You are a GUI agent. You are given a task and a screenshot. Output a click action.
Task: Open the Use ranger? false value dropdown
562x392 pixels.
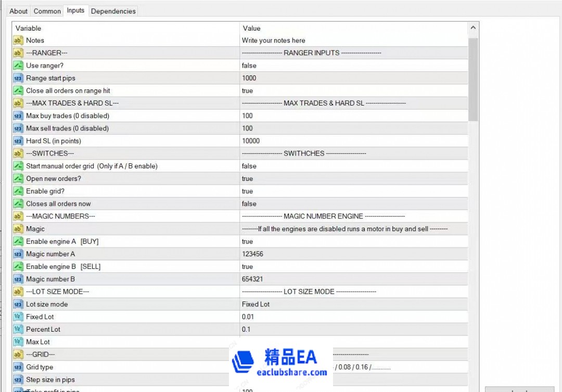[353, 66]
